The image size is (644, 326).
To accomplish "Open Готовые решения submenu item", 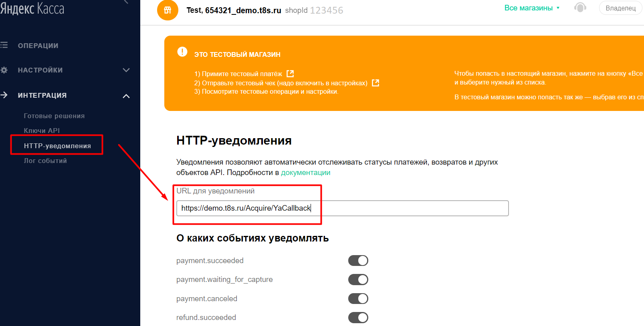I will 54,116.
